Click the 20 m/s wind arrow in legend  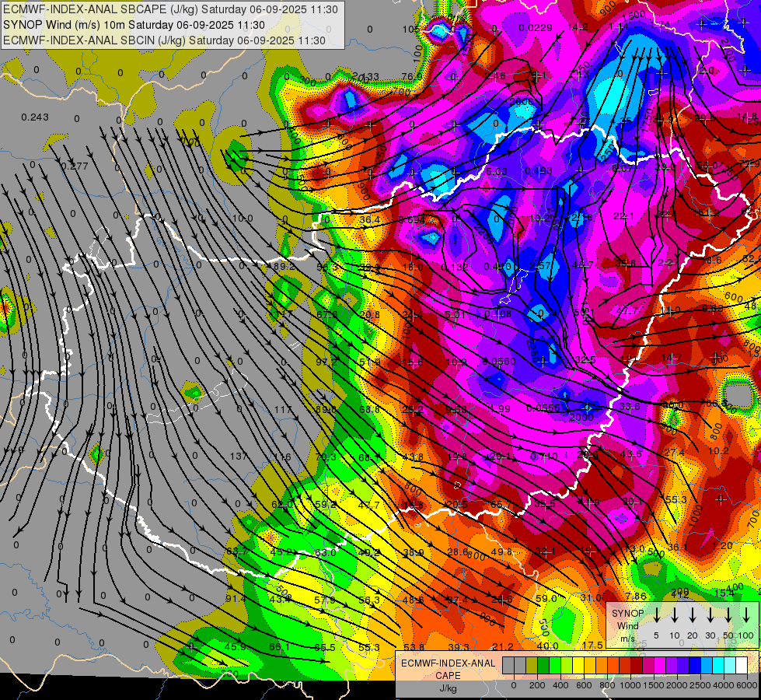(x=693, y=614)
